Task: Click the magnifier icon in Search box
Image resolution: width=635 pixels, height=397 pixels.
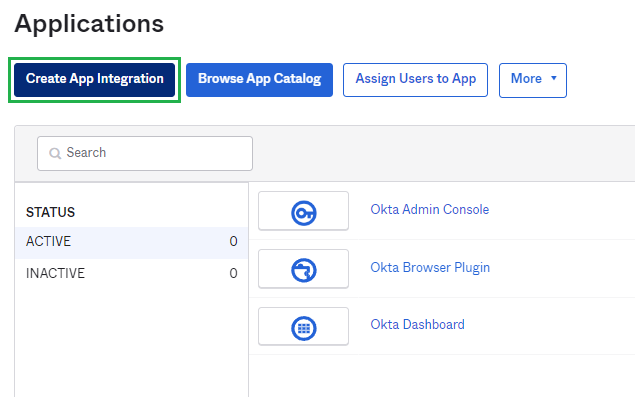Action: click(55, 153)
